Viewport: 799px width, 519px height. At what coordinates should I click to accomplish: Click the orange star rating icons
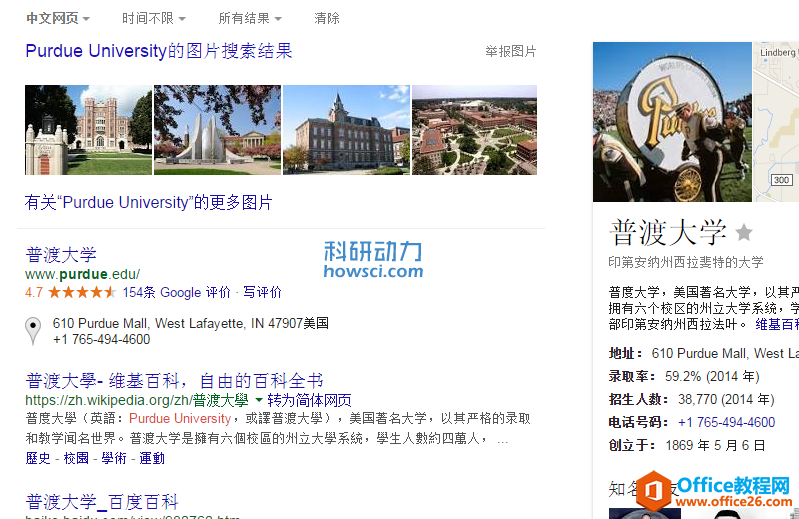tap(82, 292)
